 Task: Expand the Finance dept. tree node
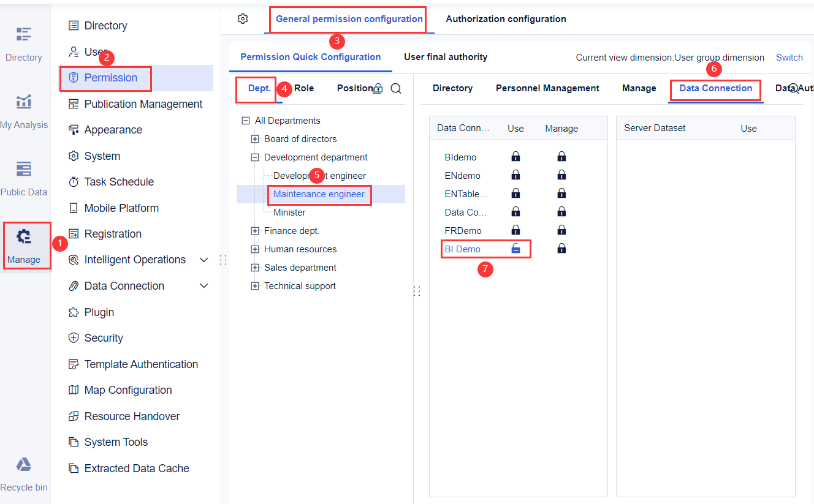[255, 230]
